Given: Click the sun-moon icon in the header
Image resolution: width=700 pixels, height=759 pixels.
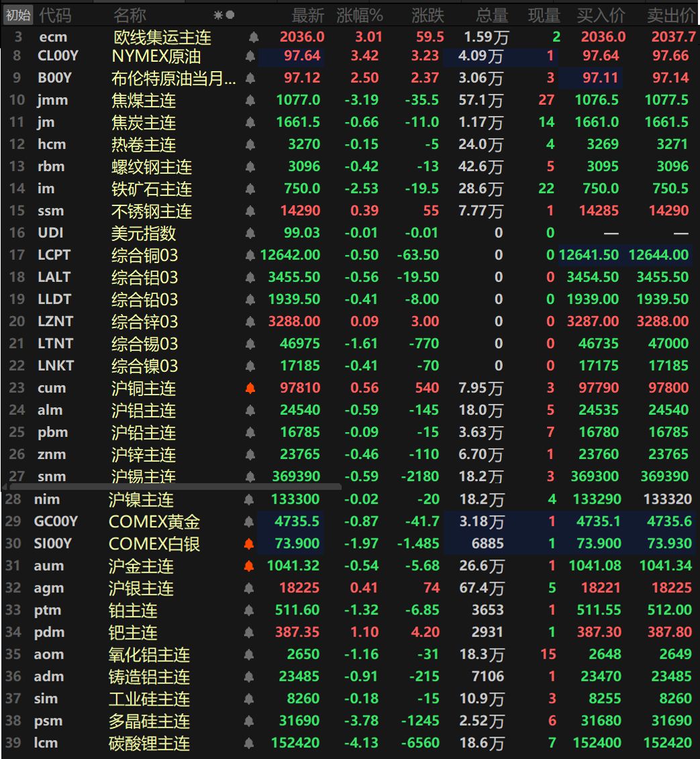Looking at the screenshot, I should click(x=224, y=15).
